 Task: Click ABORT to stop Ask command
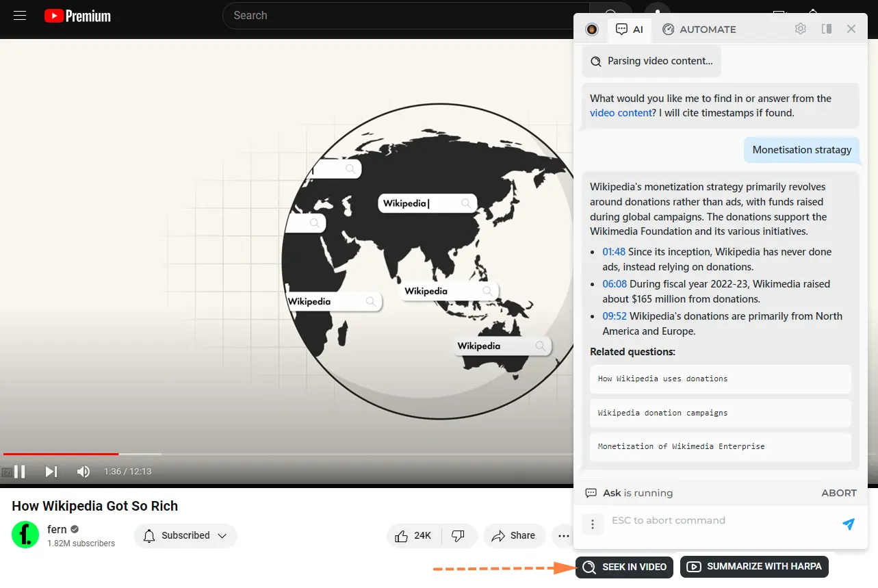(839, 493)
